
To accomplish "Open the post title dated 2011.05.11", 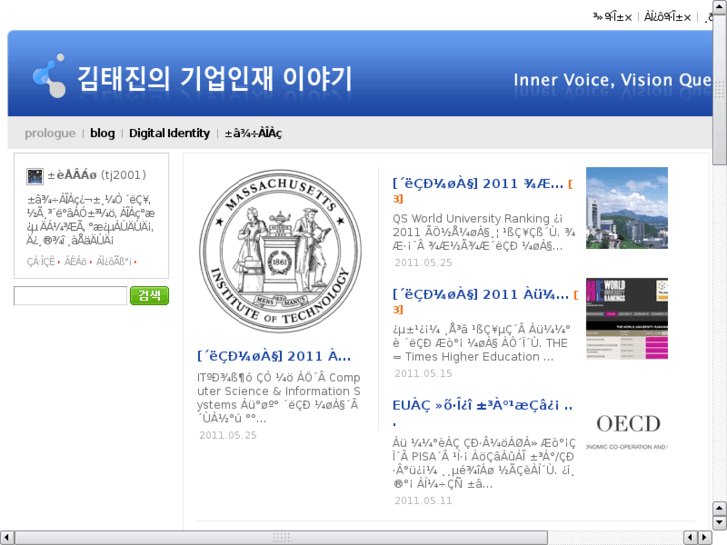I will pos(482,406).
